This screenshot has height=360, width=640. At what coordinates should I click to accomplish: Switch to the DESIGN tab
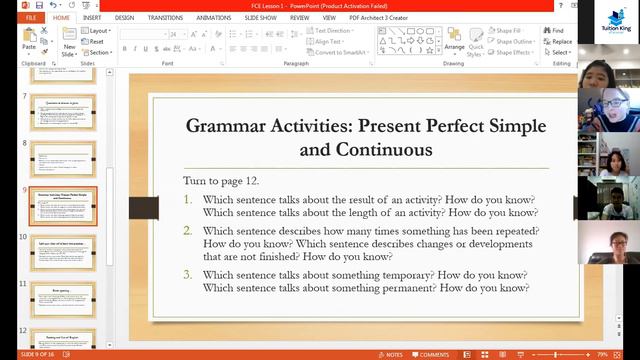pyautogui.click(x=124, y=18)
